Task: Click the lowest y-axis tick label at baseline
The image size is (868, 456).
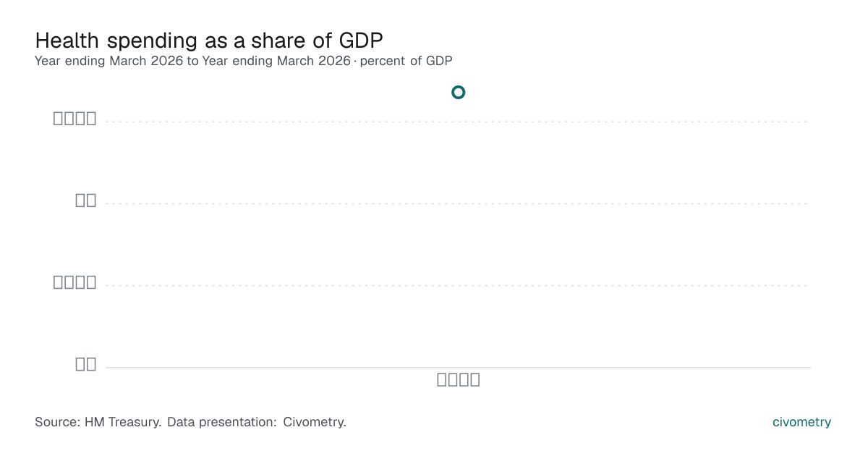Action: tap(86, 364)
